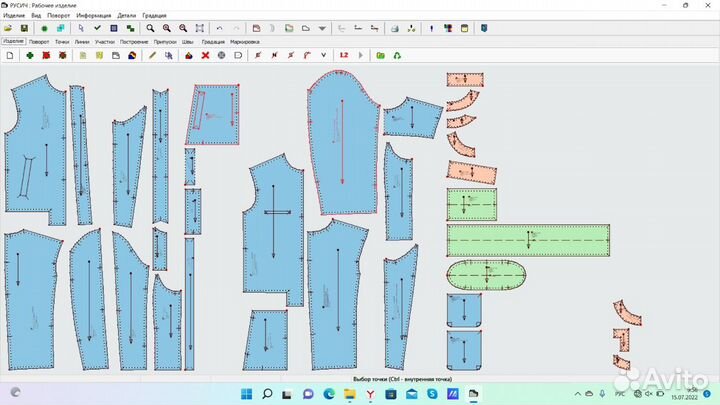Click the zoom in magnifier icon
Image resolution: width=720 pixels, height=405 pixels.
pyautogui.click(x=167, y=28)
